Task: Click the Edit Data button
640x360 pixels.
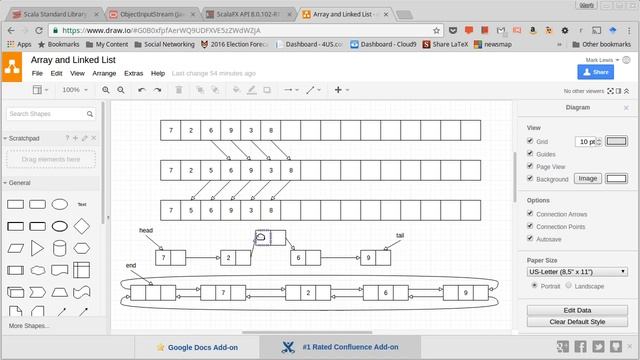Action: (577, 310)
